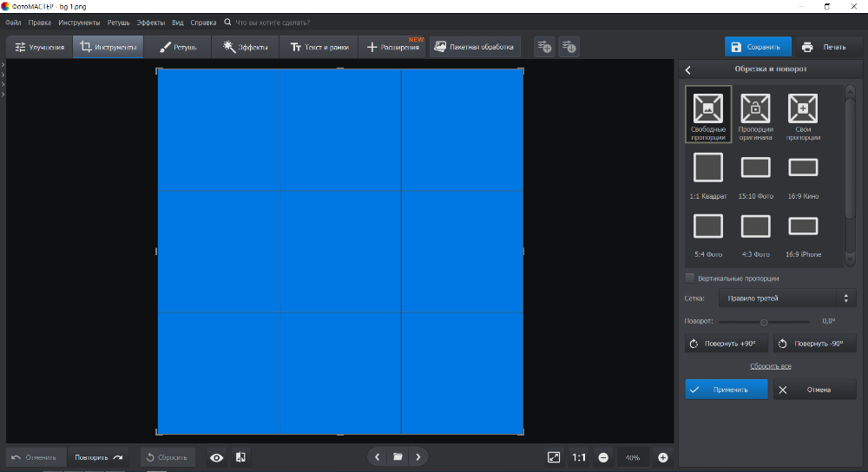Pick the Пропорции оригинала lock icon
868x472 pixels.
click(x=755, y=108)
